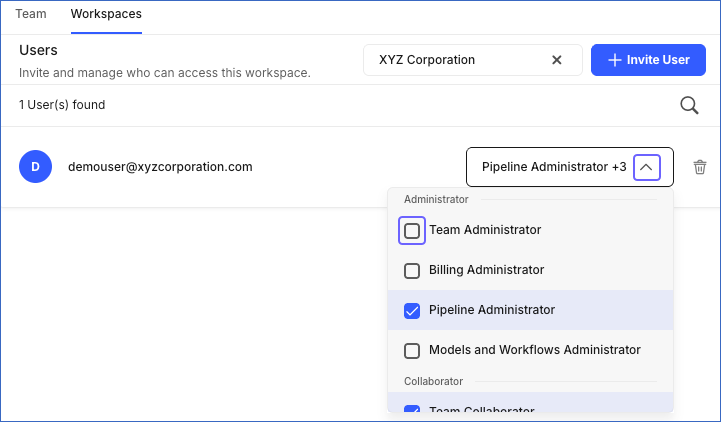
Task: Uncheck the Pipeline Administrator checkbox
Action: pyautogui.click(x=412, y=311)
